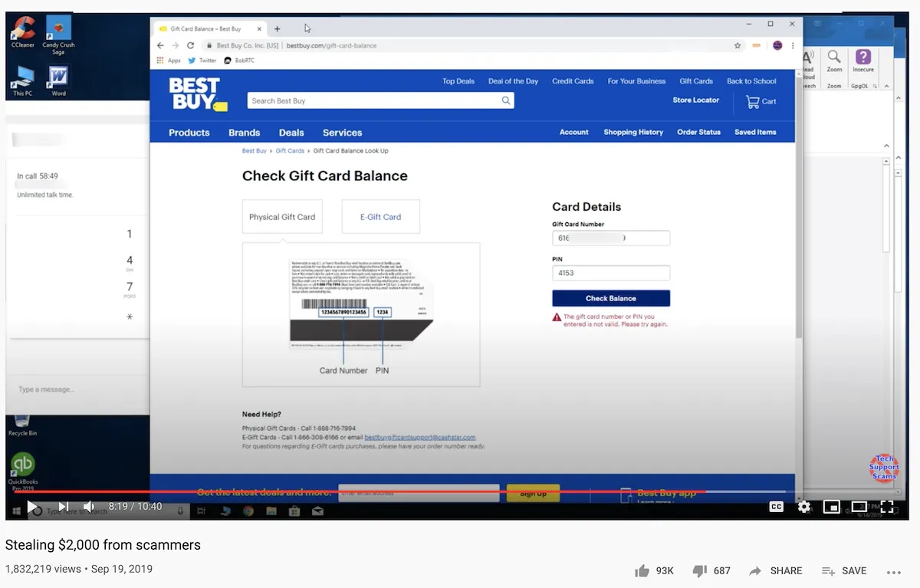Toggle theater mode view

pyautogui.click(x=859, y=507)
